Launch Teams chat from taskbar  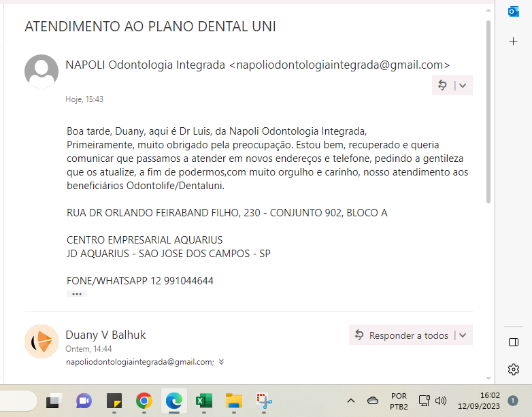pos(84,401)
